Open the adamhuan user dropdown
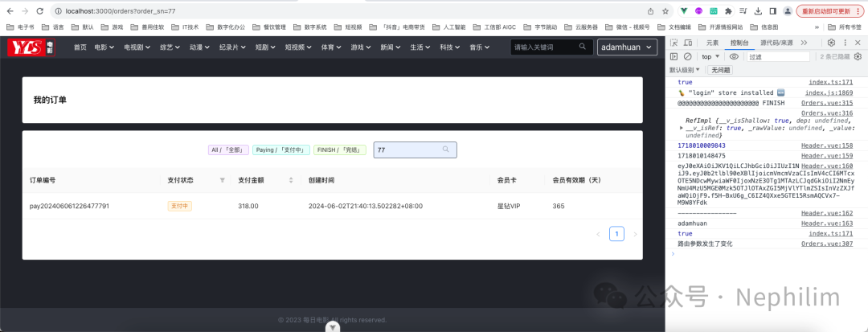This screenshot has height=332, width=868. [x=627, y=47]
